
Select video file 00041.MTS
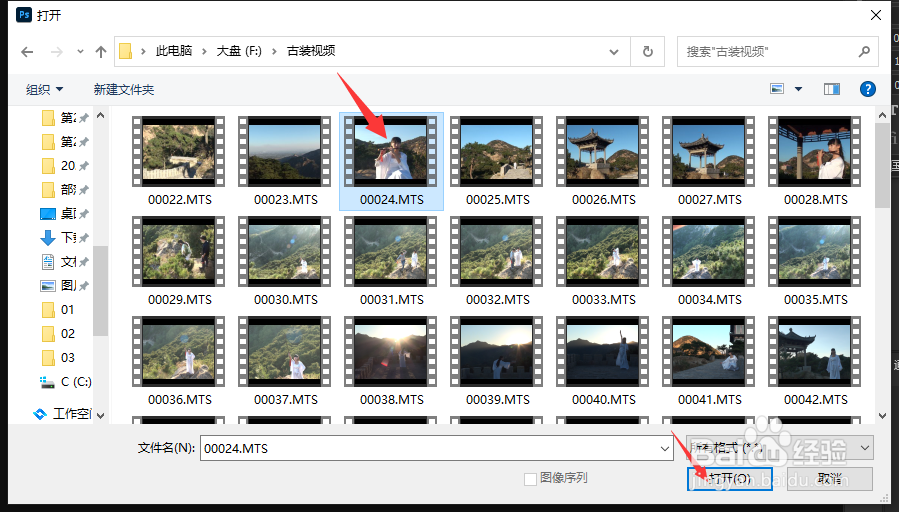[710, 361]
